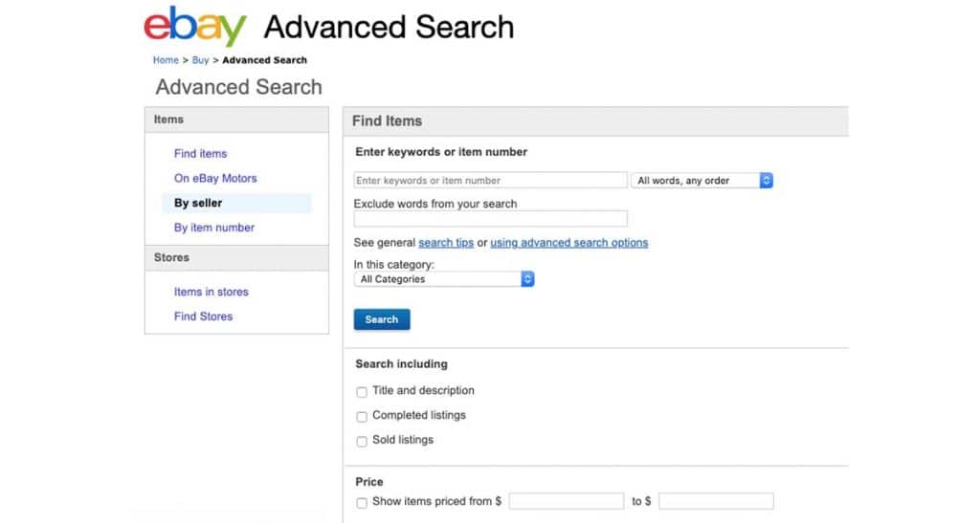
Task: Go to Home breadcrumb link
Action: (x=166, y=60)
